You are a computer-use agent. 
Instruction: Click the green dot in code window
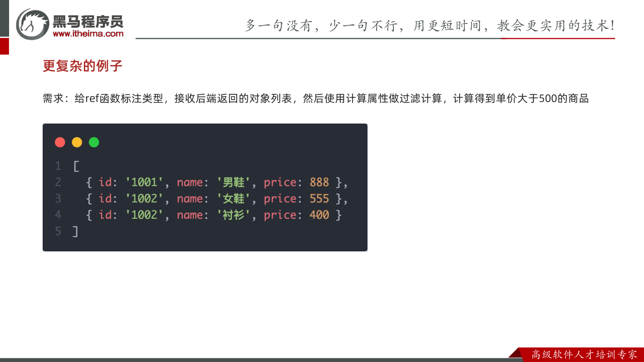[94, 142]
